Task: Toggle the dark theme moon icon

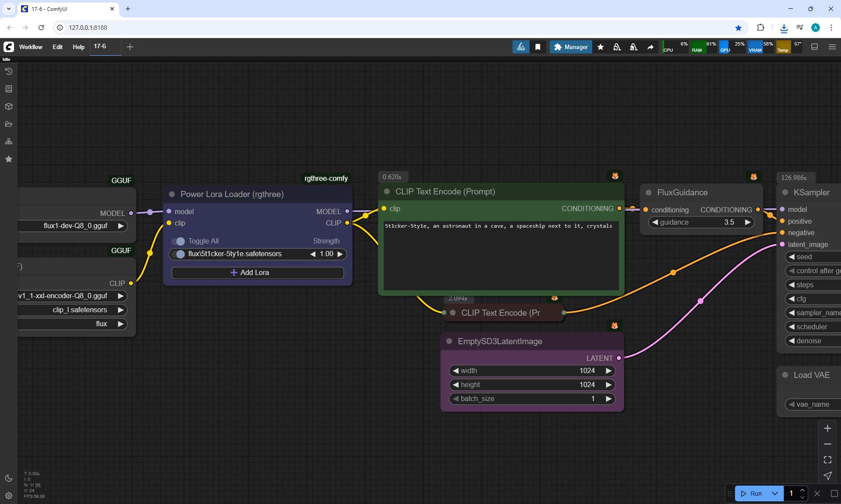Action: (8, 478)
